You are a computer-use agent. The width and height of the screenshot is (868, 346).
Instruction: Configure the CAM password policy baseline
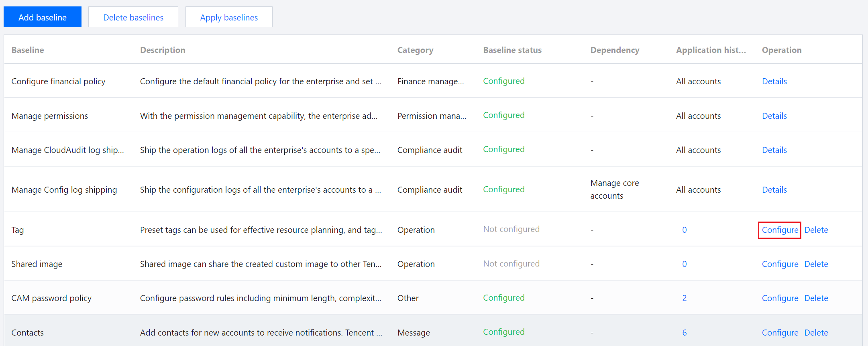point(780,298)
